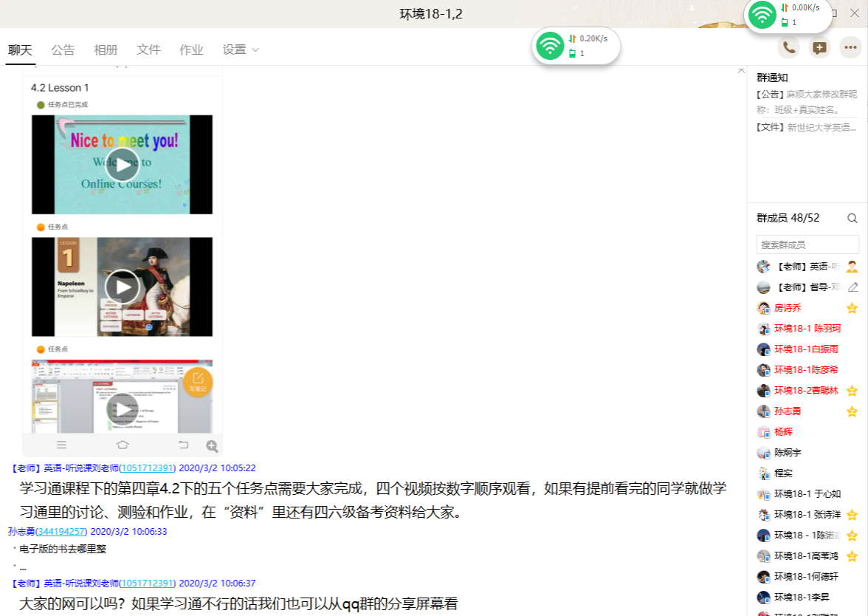
Task: Start a group voice call with the phone icon
Action: click(789, 48)
